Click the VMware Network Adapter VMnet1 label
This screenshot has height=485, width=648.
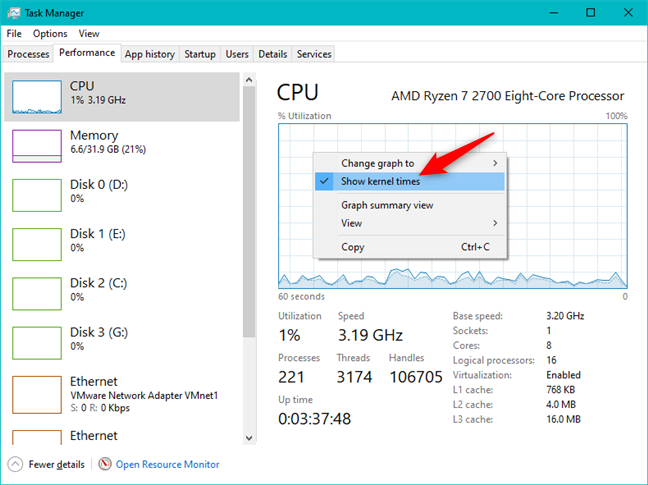point(144,395)
